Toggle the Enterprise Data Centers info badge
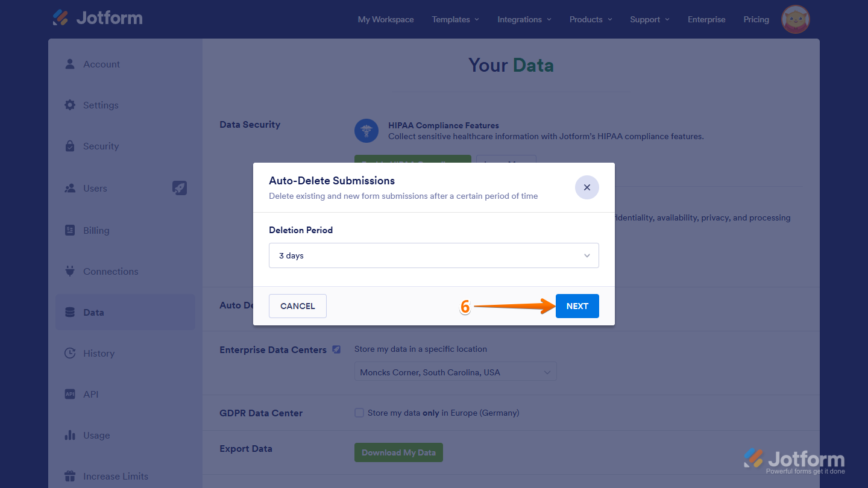Viewport: 868px width, 488px height. 336,349
